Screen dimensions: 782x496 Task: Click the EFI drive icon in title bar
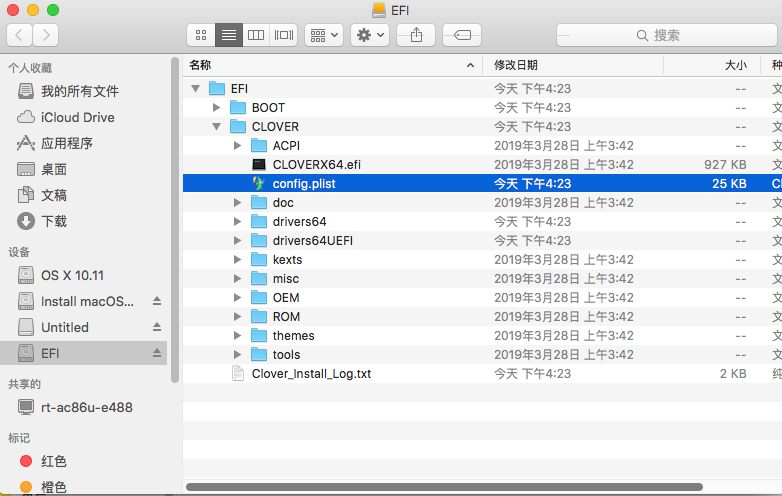(x=379, y=10)
